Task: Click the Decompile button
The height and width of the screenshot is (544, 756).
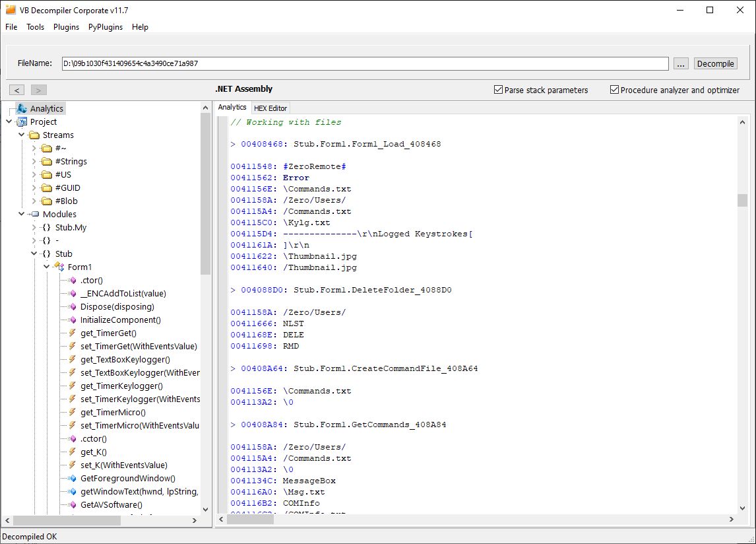Action: pyautogui.click(x=716, y=64)
